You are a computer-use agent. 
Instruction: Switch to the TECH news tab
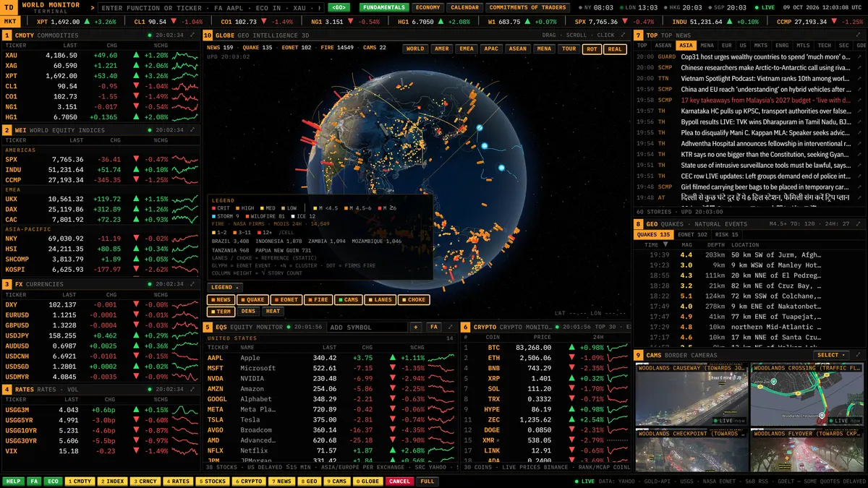(x=824, y=46)
